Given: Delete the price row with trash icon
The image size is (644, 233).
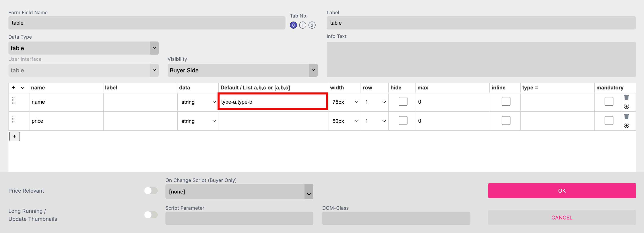Looking at the screenshot, I should coord(626,116).
